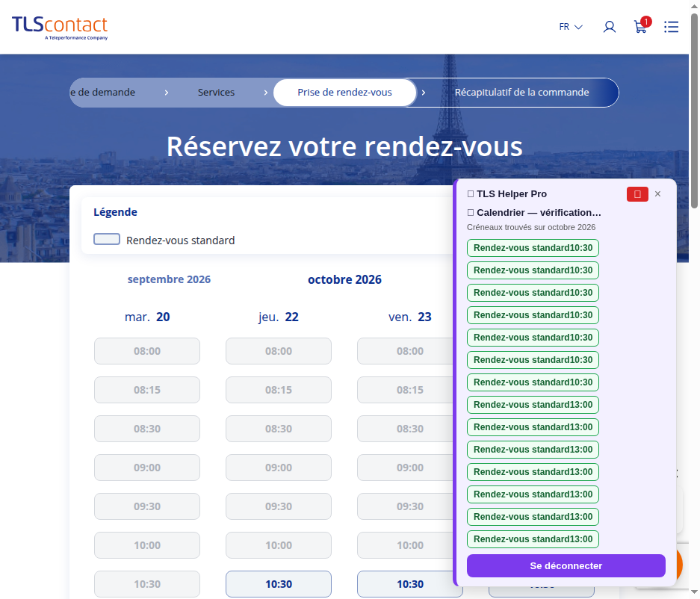700x599 pixels.
Task: Click the 08:15 slot under jeu. 22
Action: tap(279, 390)
